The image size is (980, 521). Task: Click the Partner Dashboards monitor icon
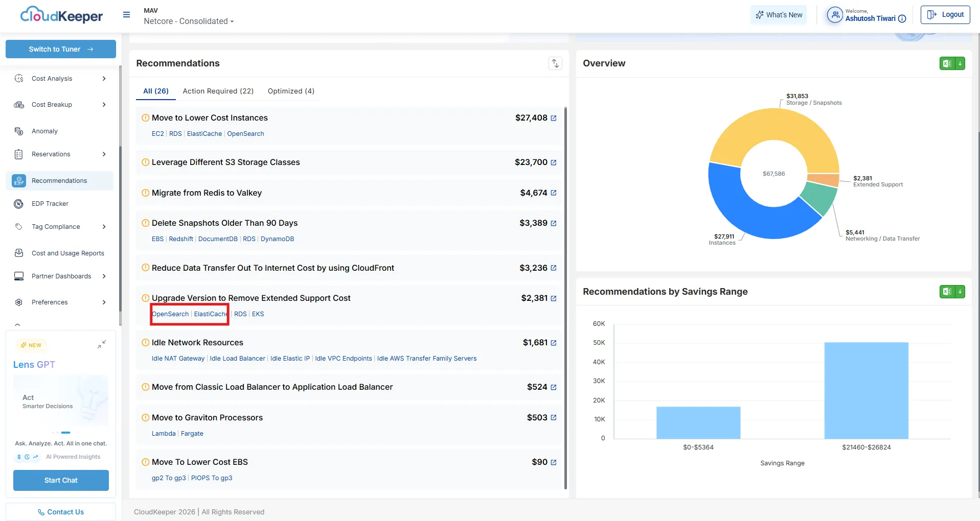19,276
